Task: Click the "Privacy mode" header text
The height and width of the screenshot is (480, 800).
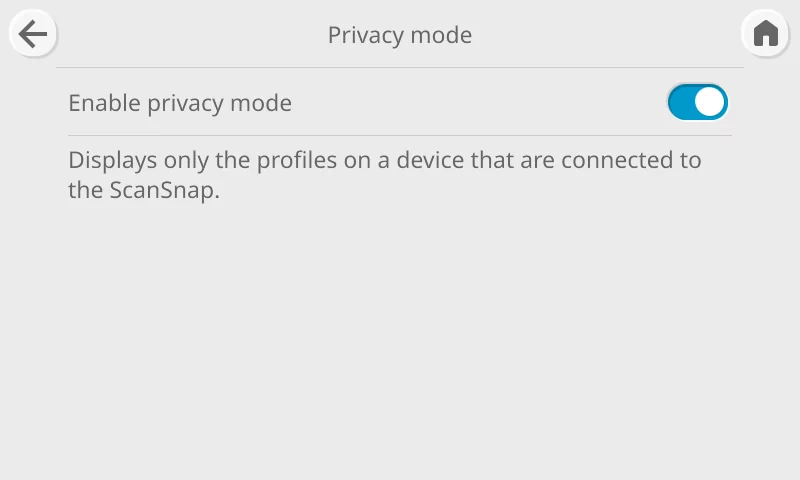Action: [x=400, y=35]
